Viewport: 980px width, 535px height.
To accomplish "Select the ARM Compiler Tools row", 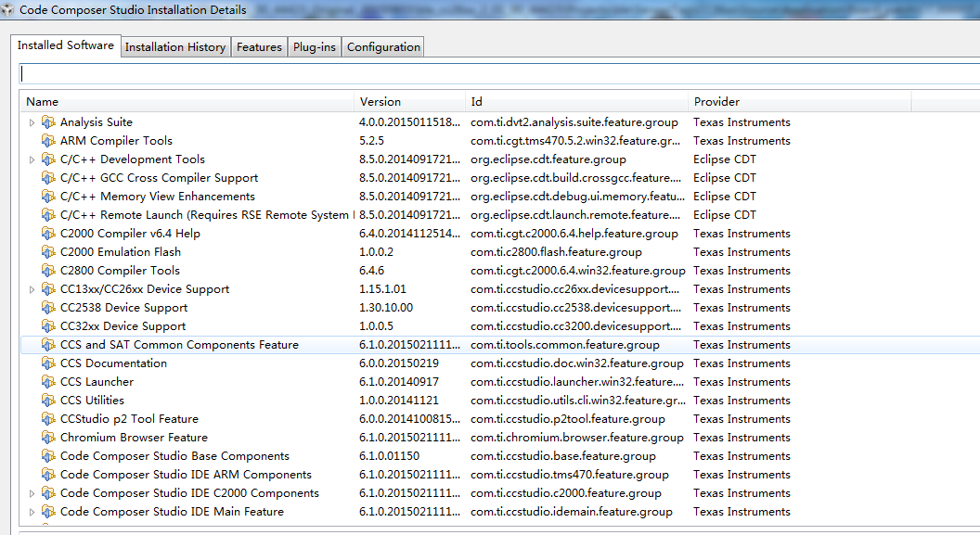I will click(x=500, y=140).
